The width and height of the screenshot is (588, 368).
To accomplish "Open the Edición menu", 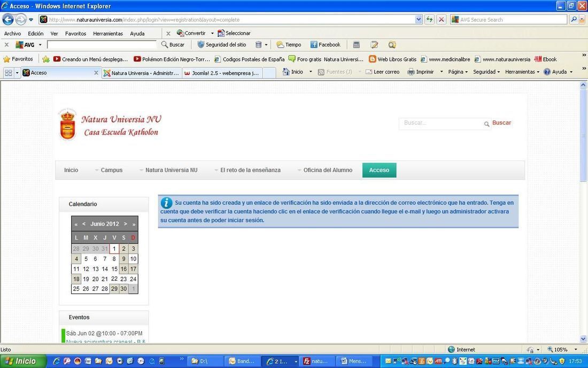I will pyautogui.click(x=36, y=33).
